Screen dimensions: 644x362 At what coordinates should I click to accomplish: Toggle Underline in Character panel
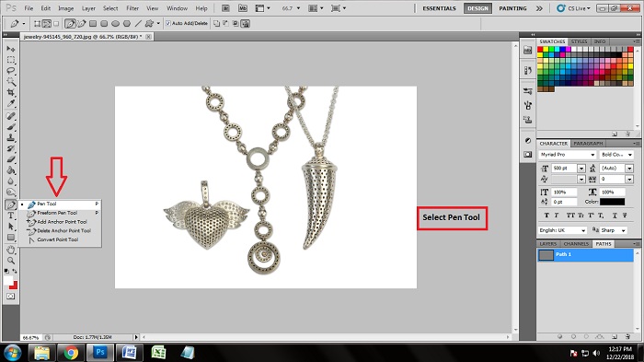615,216
